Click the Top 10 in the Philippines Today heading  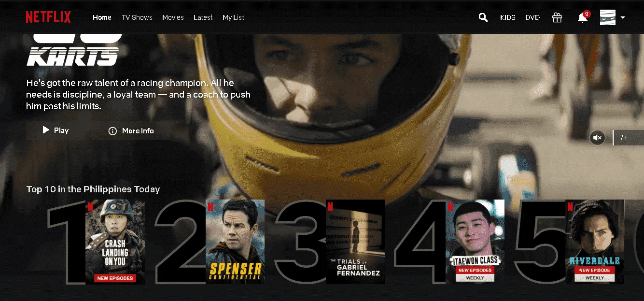[x=93, y=189]
